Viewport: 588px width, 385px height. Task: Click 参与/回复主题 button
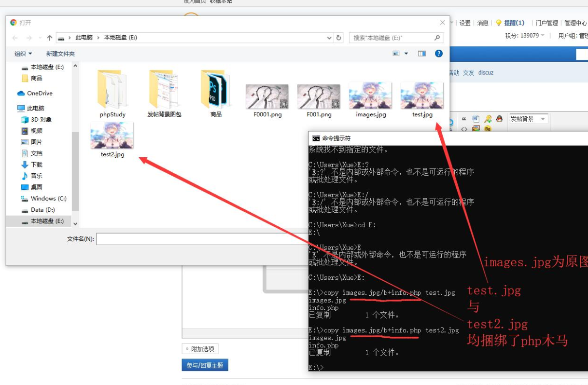click(205, 365)
